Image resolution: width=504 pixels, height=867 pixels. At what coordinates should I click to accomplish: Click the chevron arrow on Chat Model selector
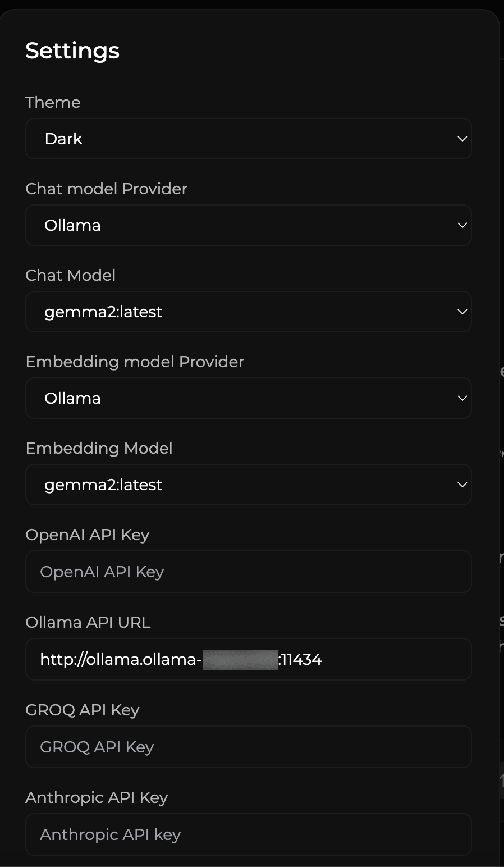point(462,312)
